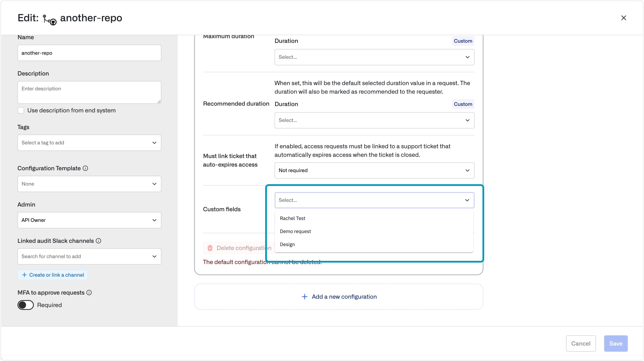
Task: Click into the Enter description text area
Action: [89, 92]
